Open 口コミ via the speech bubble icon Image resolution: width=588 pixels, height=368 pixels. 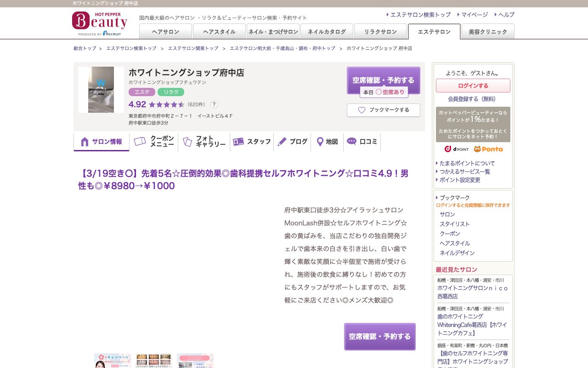point(352,141)
